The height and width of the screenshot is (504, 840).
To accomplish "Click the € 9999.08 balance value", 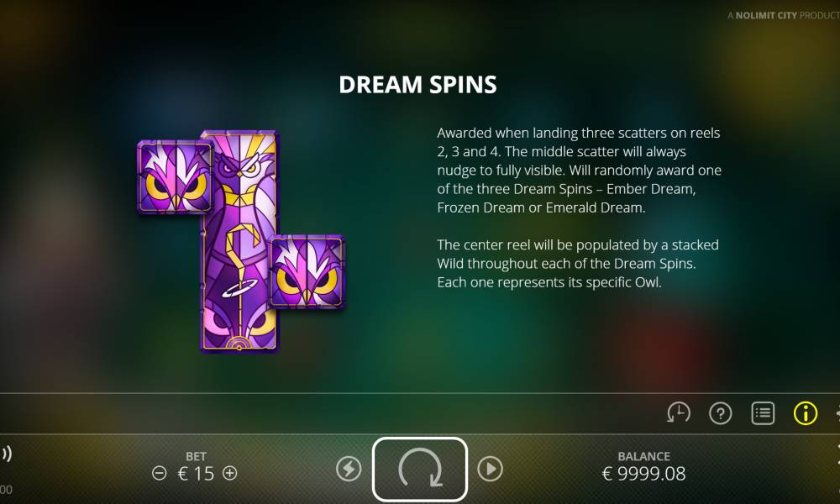I will pos(643,474).
